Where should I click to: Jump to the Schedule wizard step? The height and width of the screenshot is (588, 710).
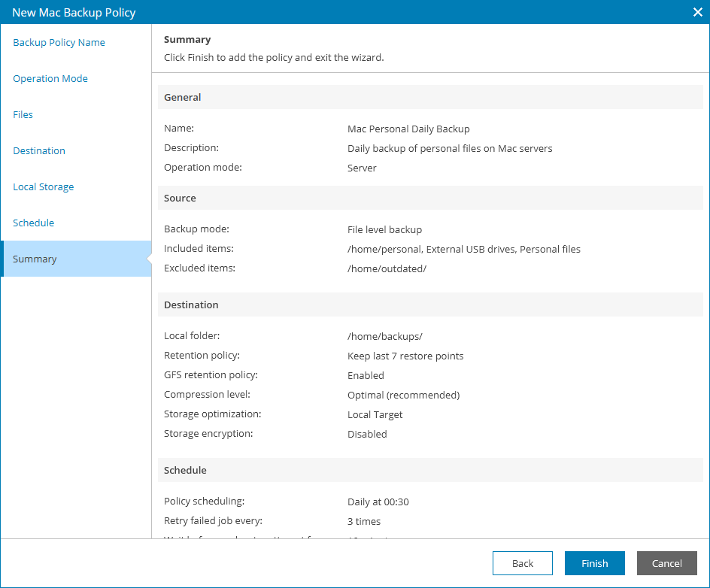(34, 223)
